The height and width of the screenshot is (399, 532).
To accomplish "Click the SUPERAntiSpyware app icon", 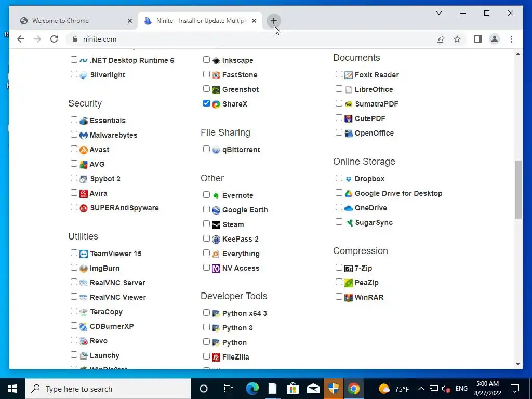I will 84,208.
